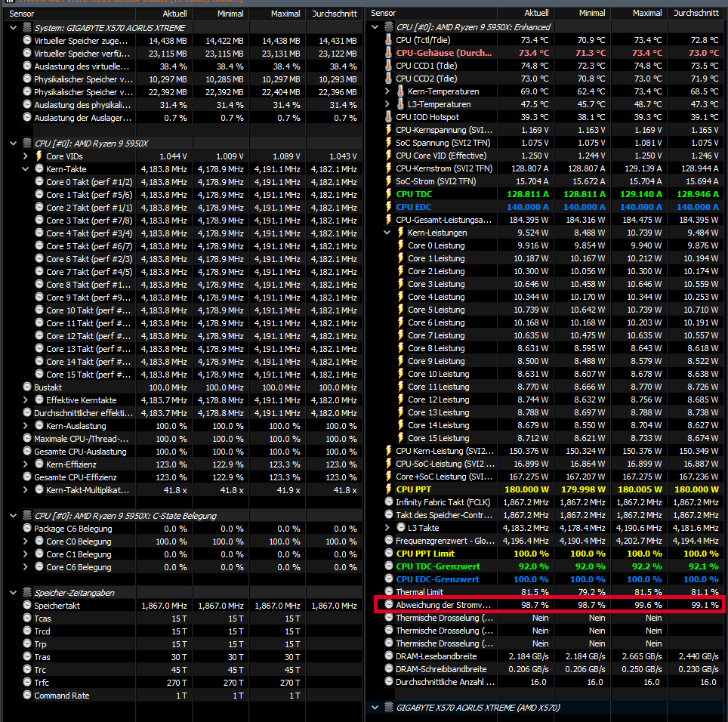Click the circle icon of Thermal Limit
This screenshot has width=728, height=722.
[x=389, y=591]
